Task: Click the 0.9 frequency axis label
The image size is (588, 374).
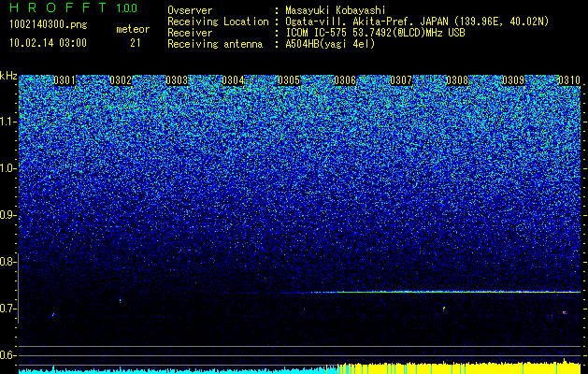Action: click(x=7, y=215)
